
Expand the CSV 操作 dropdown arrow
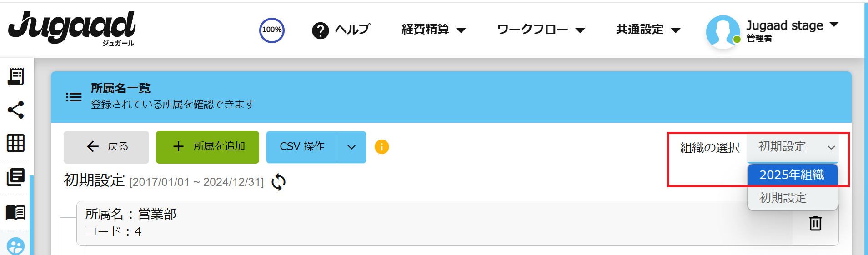pos(351,147)
